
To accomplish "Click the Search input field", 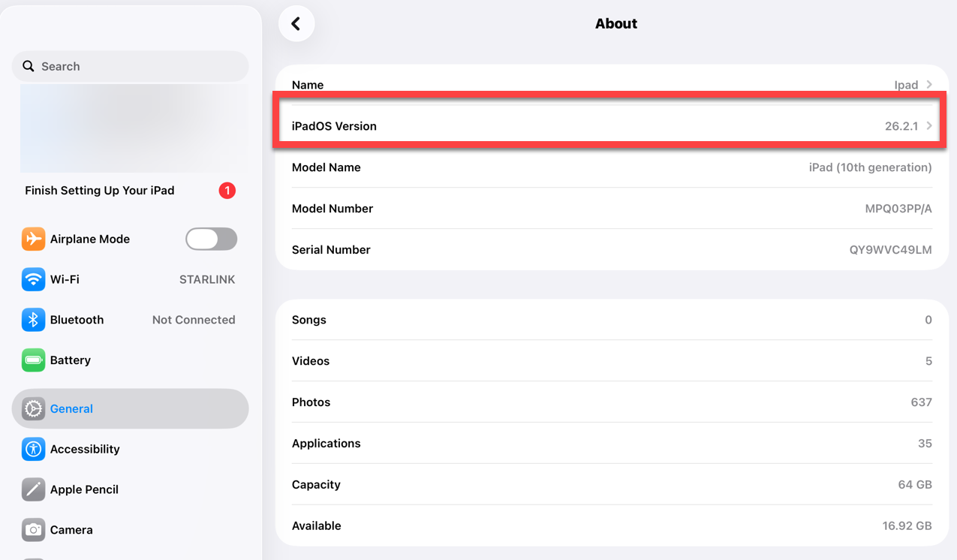I will (131, 66).
